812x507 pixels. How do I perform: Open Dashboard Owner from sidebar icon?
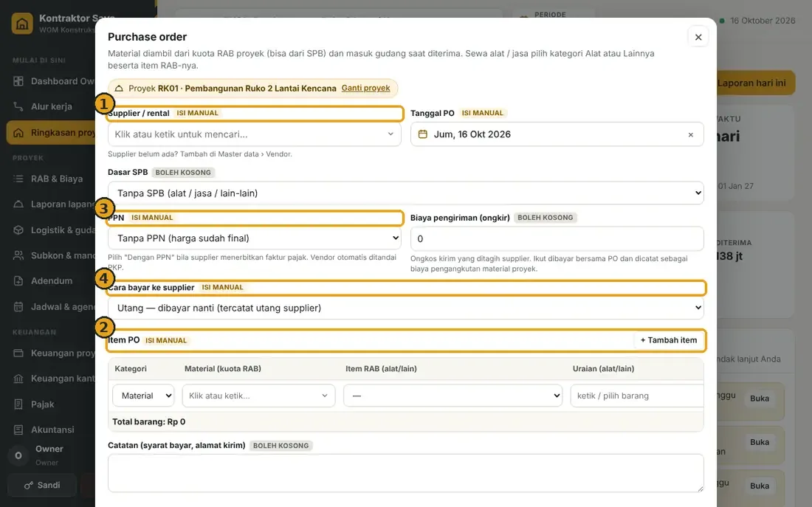tap(18, 81)
